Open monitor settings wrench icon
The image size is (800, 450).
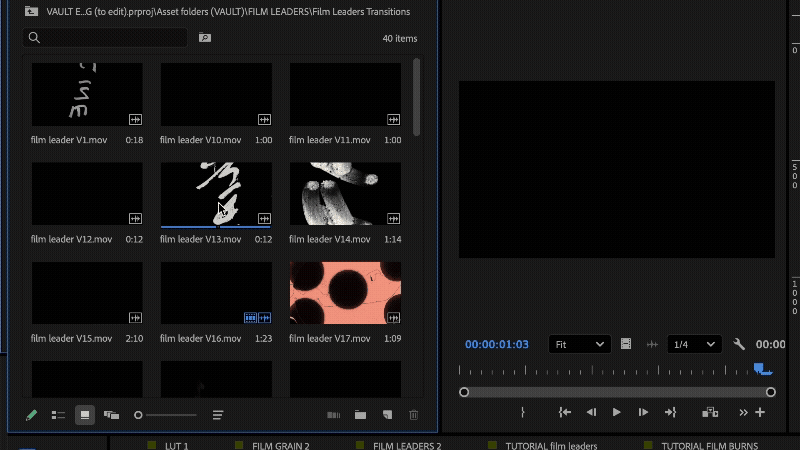(739, 344)
